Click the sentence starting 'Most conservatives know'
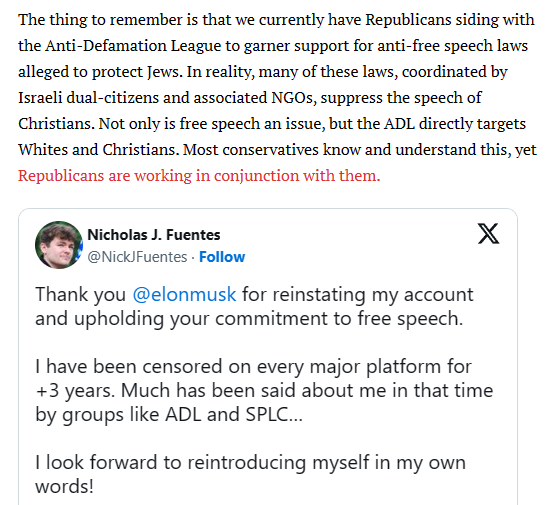Screen dimensions: 547x505 [360, 150]
